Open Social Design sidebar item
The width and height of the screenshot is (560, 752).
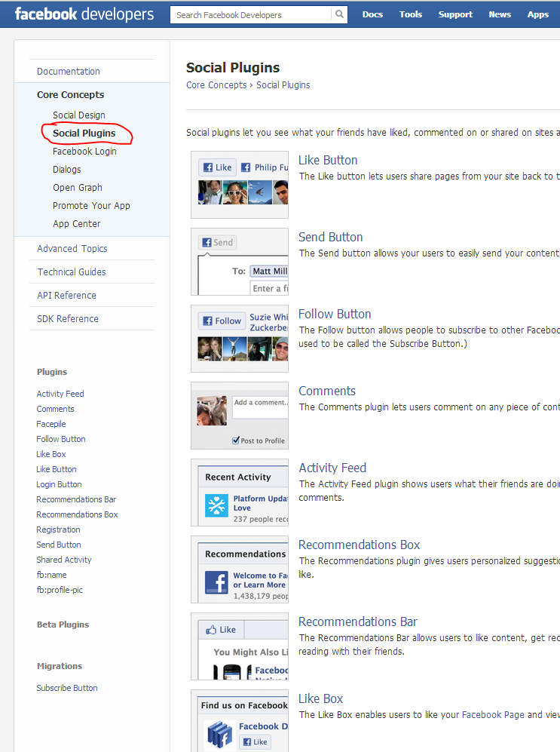(x=79, y=115)
